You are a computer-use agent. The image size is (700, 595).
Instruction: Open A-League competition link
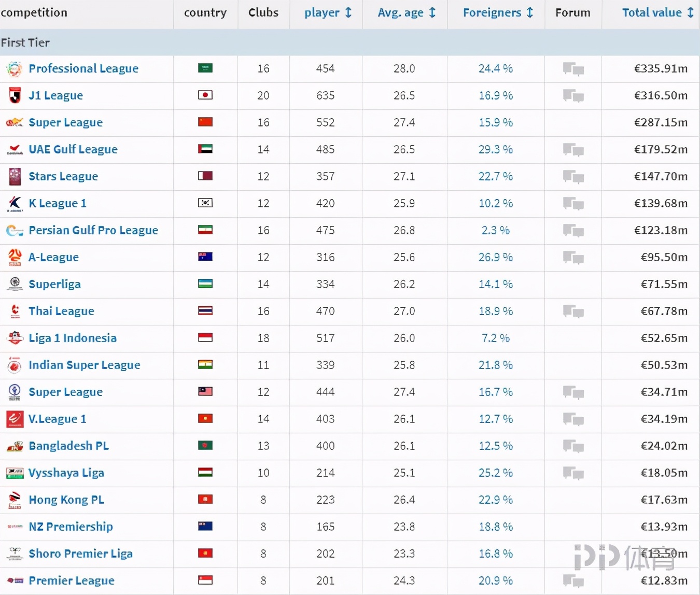pyautogui.click(x=53, y=257)
